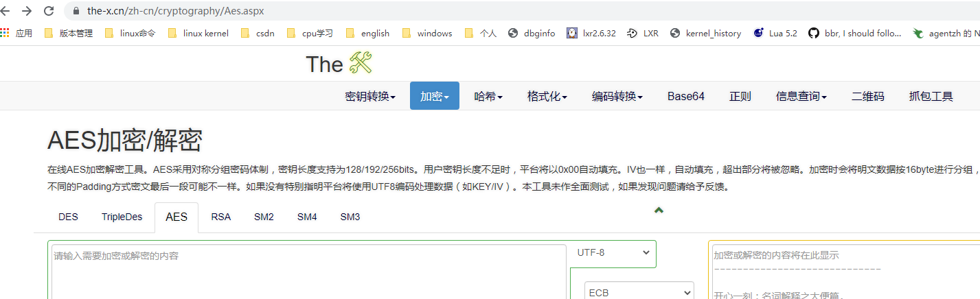Open the cpu学习 bookmark folder
The height and width of the screenshot is (299, 980).
pos(309,33)
